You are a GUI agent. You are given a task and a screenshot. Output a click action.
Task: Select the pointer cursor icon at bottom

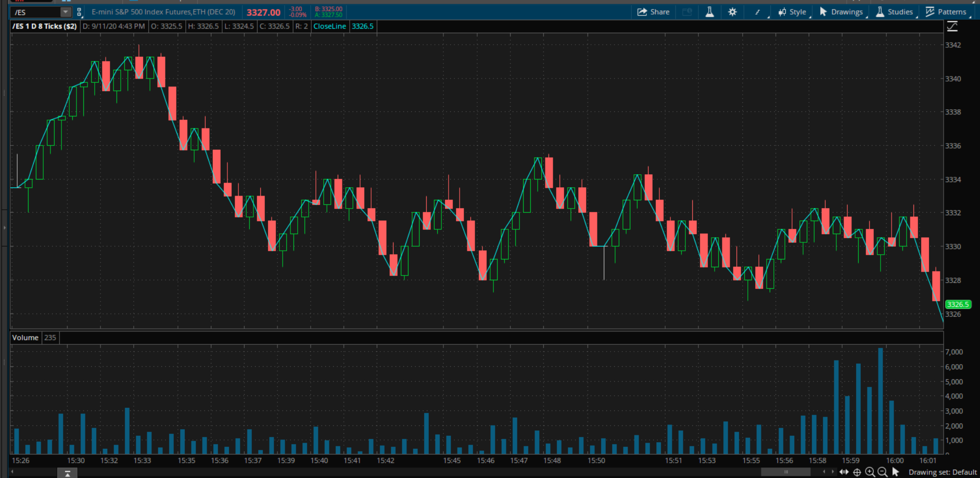(896, 472)
